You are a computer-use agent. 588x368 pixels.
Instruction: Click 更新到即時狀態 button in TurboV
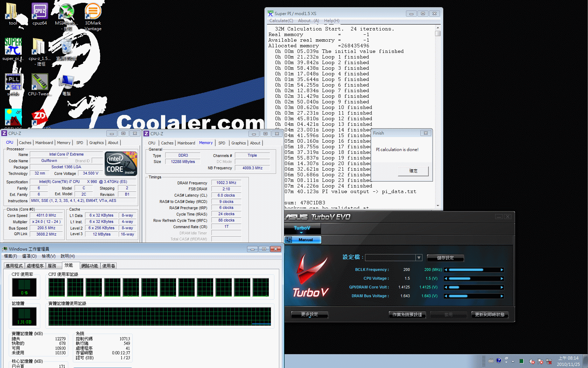490,315
